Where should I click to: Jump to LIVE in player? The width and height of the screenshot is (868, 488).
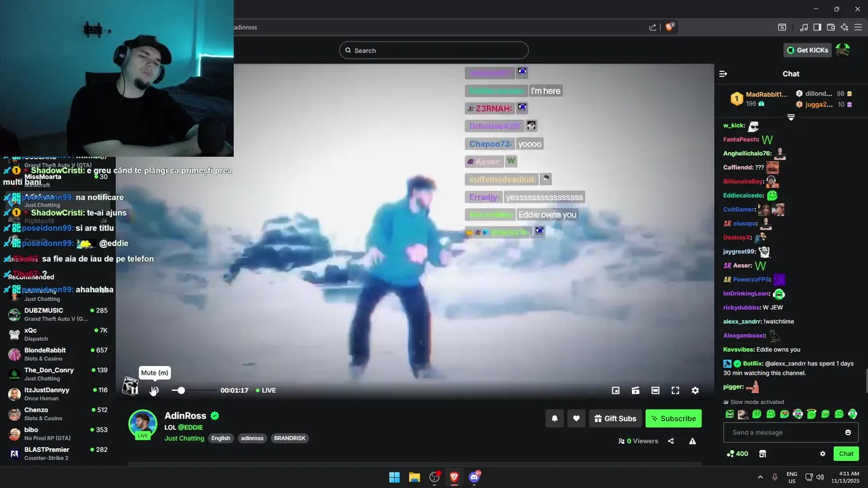pyautogui.click(x=266, y=390)
